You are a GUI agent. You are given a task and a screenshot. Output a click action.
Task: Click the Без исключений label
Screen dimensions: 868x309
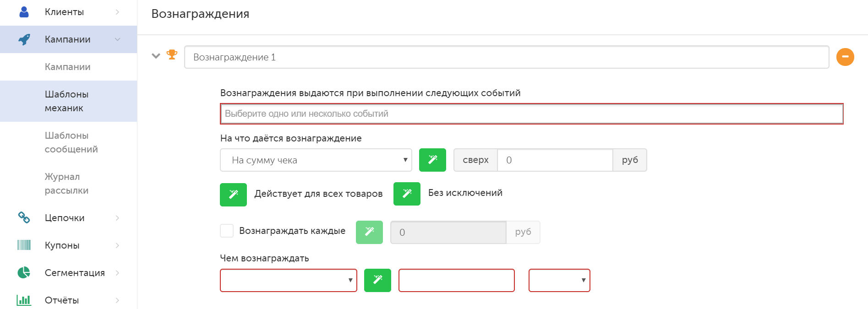tap(465, 193)
